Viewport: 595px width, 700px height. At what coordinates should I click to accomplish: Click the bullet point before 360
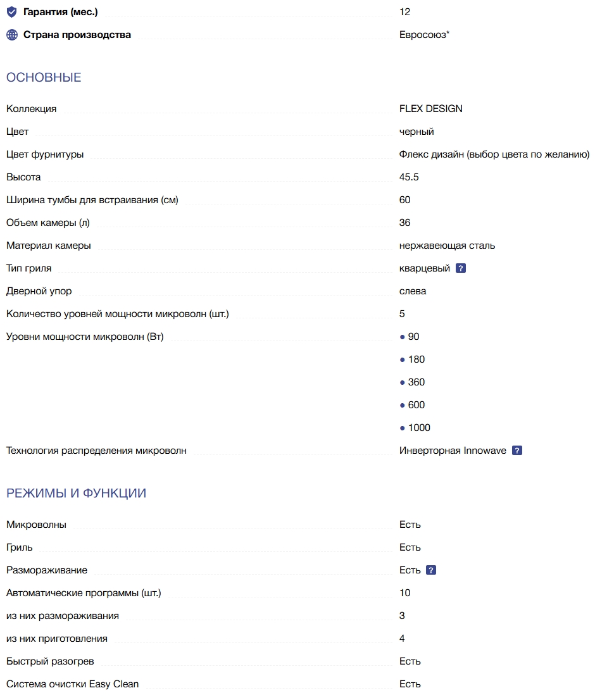point(402,382)
